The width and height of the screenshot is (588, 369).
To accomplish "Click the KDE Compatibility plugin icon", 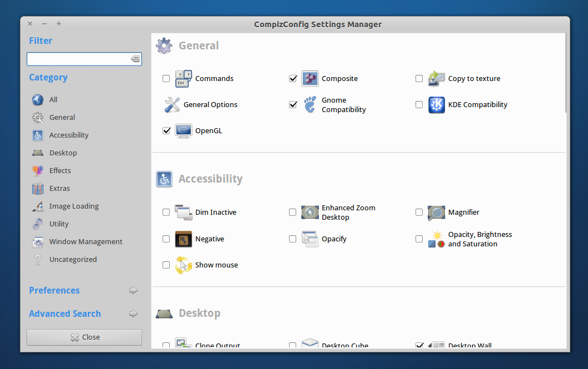I will coord(437,105).
